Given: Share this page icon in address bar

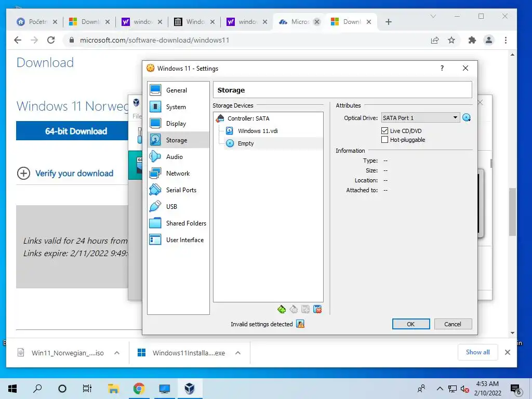Looking at the screenshot, I should point(435,41).
